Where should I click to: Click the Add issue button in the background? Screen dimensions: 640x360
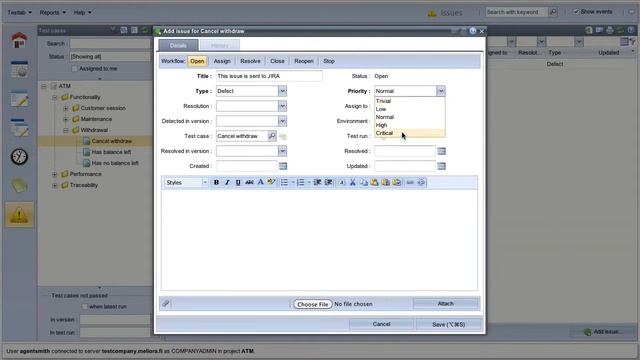tap(603, 331)
